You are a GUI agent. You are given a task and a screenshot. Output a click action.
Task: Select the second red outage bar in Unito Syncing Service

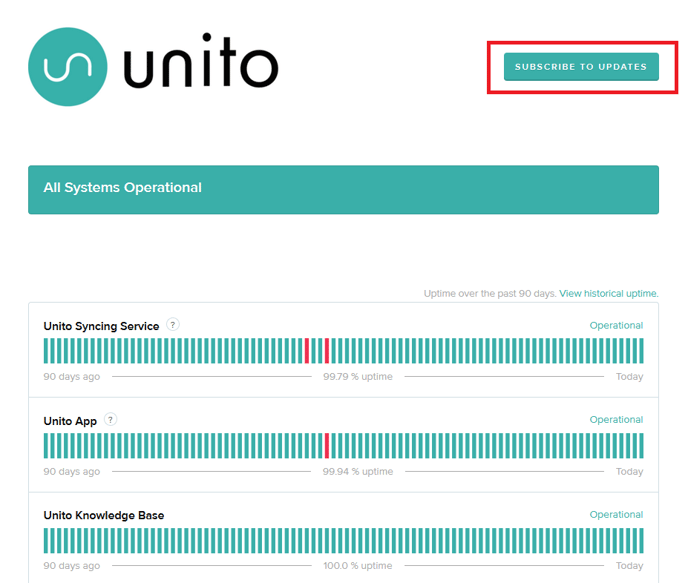point(327,351)
